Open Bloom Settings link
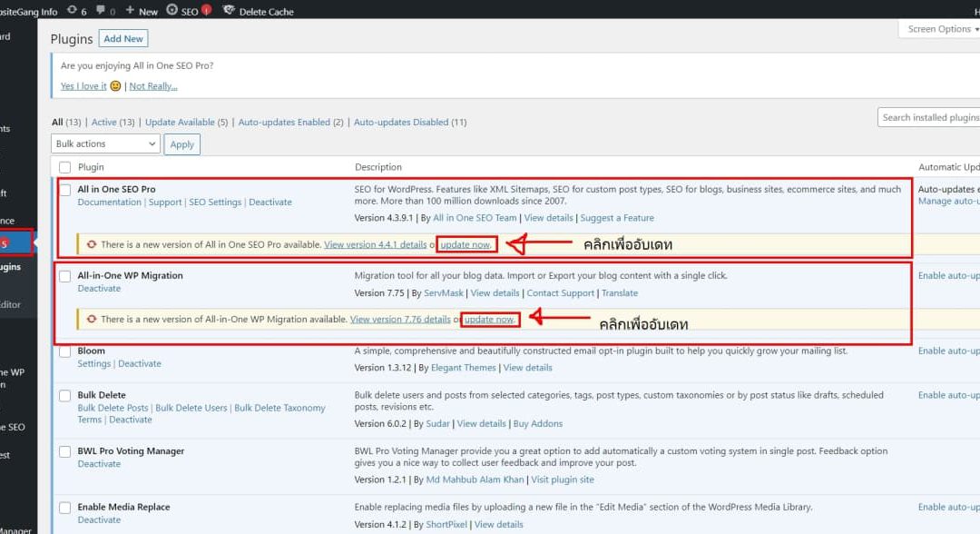 [93, 363]
